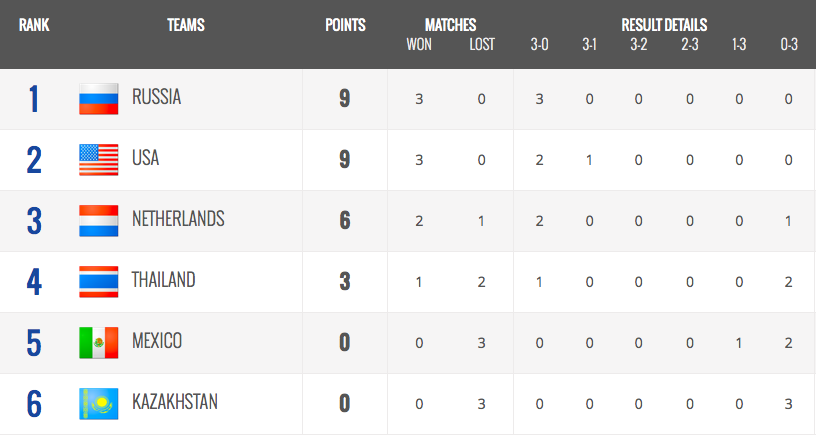Screen dimensions: 816x435
Task: Click the USA flag icon
Action: [x=99, y=160]
